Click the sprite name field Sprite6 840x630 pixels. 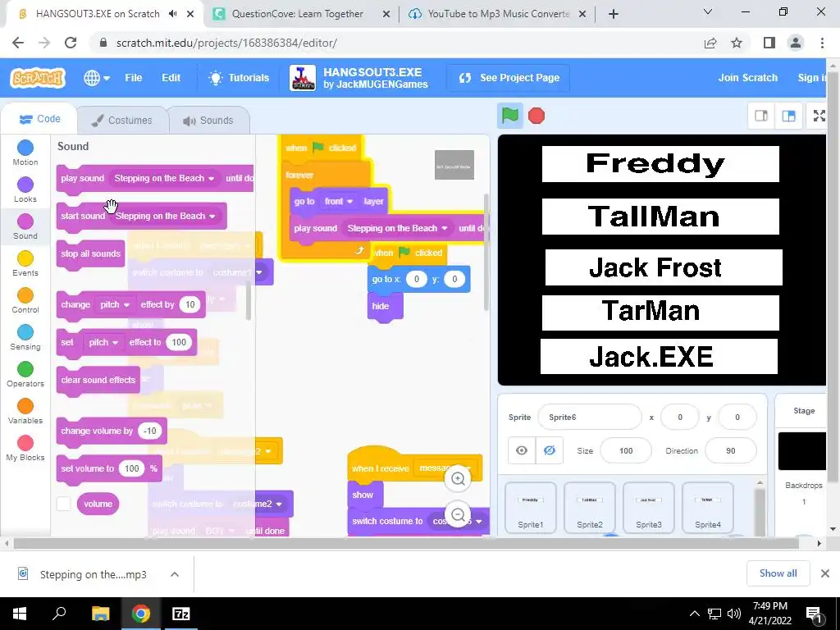tap(589, 417)
